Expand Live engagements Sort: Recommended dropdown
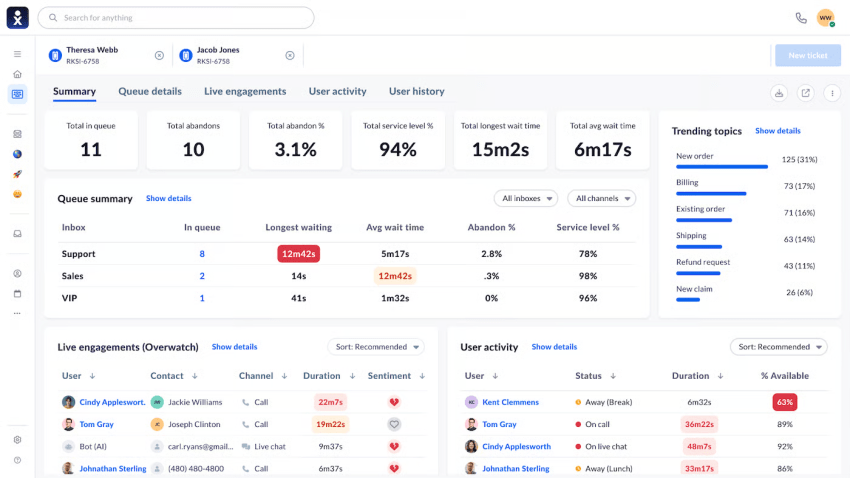Screen dimensions: 850x478 click(376, 347)
